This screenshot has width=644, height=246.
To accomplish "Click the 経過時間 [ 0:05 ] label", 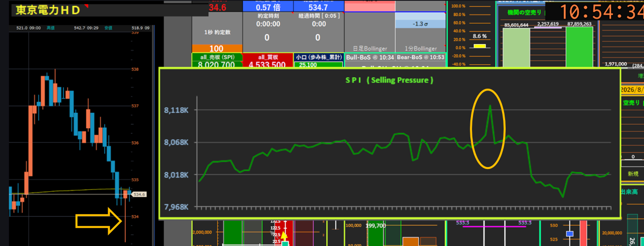I will tap(319, 16).
